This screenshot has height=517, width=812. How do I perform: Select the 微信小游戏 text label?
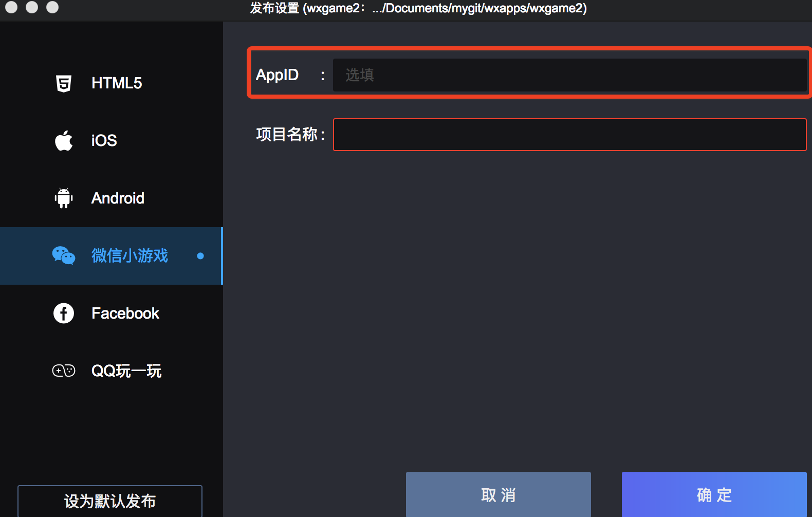[x=130, y=256]
